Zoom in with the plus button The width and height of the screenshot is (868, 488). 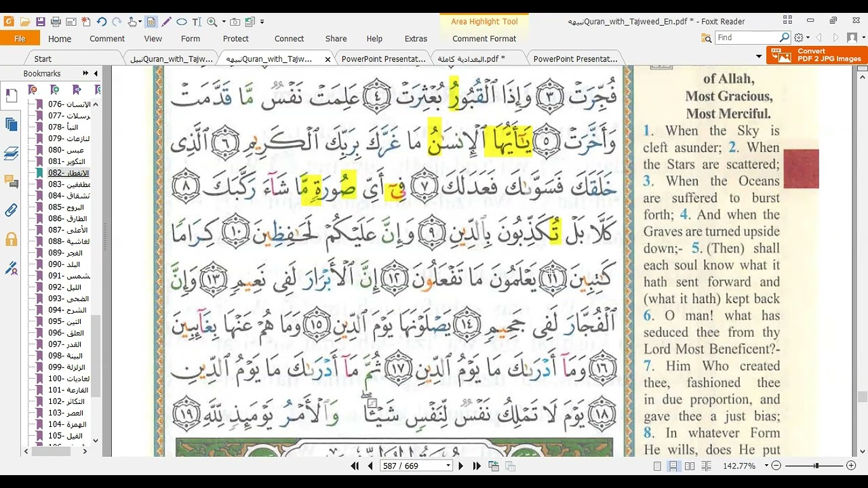click(851, 466)
